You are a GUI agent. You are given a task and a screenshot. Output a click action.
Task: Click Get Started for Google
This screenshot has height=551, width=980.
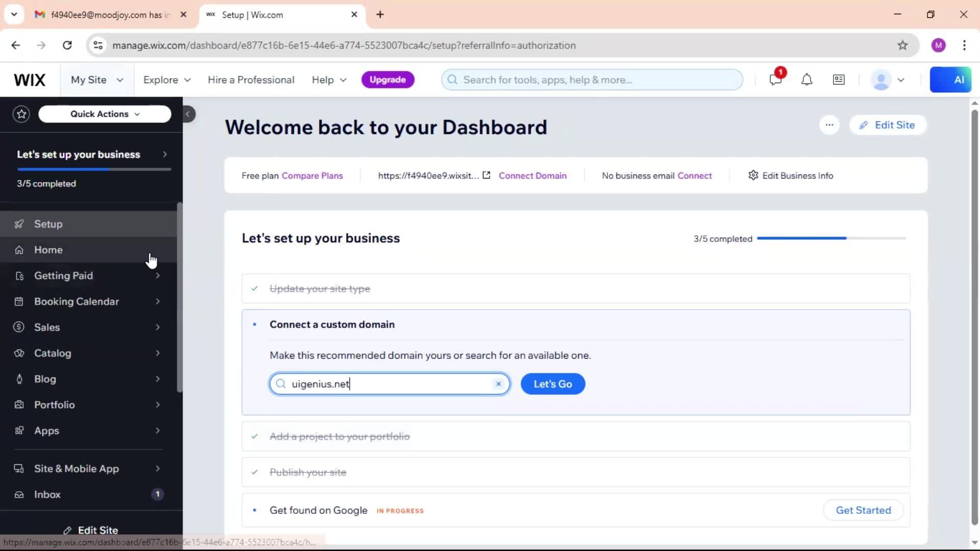point(863,510)
